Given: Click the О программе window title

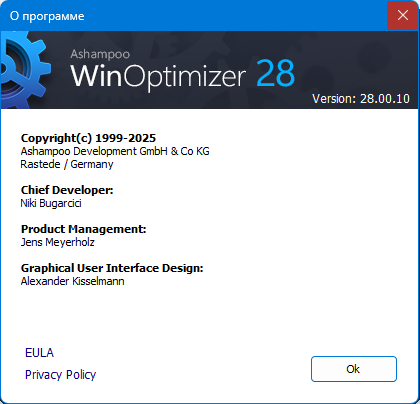Looking at the screenshot, I should point(47,16).
